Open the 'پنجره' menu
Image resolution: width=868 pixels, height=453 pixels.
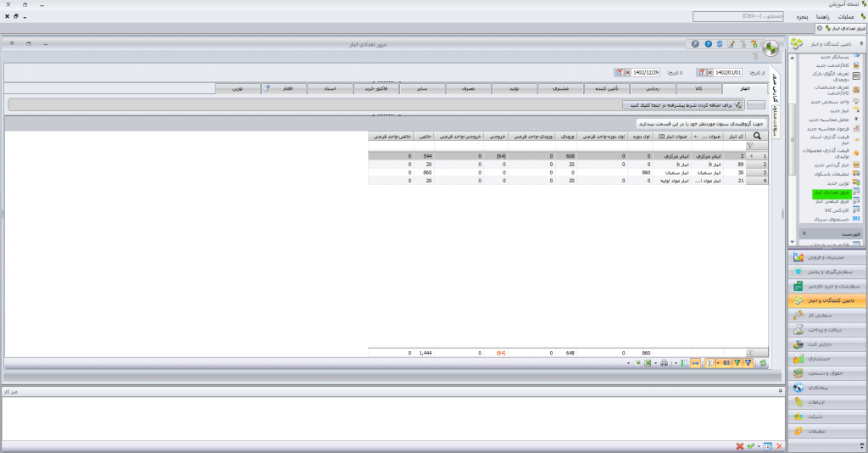click(802, 17)
